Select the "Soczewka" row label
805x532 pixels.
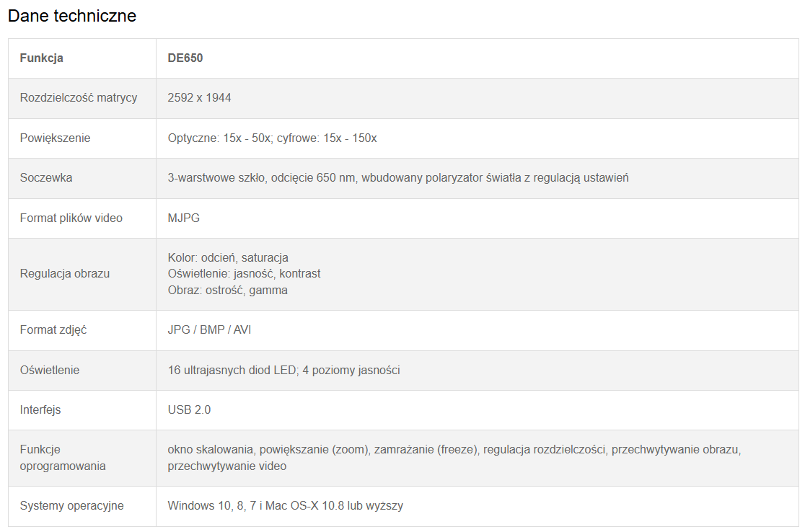[46, 178]
